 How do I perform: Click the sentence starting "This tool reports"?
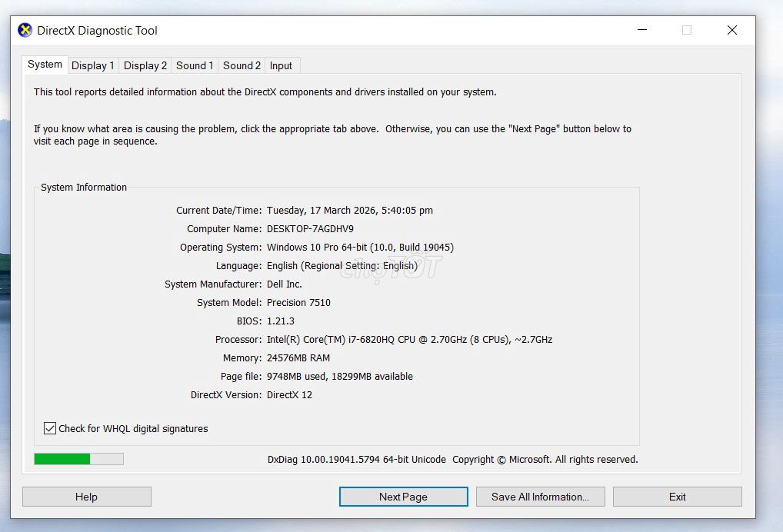pyautogui.click(x=265, y=92)
